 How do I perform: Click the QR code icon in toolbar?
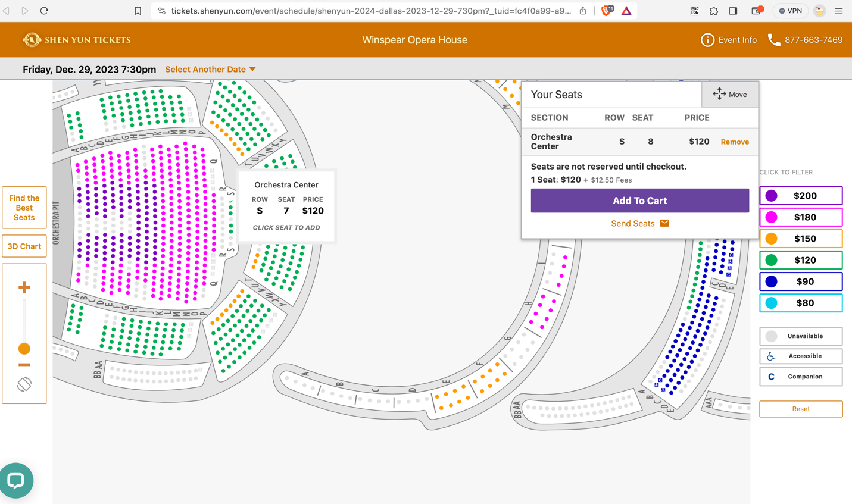695,11
